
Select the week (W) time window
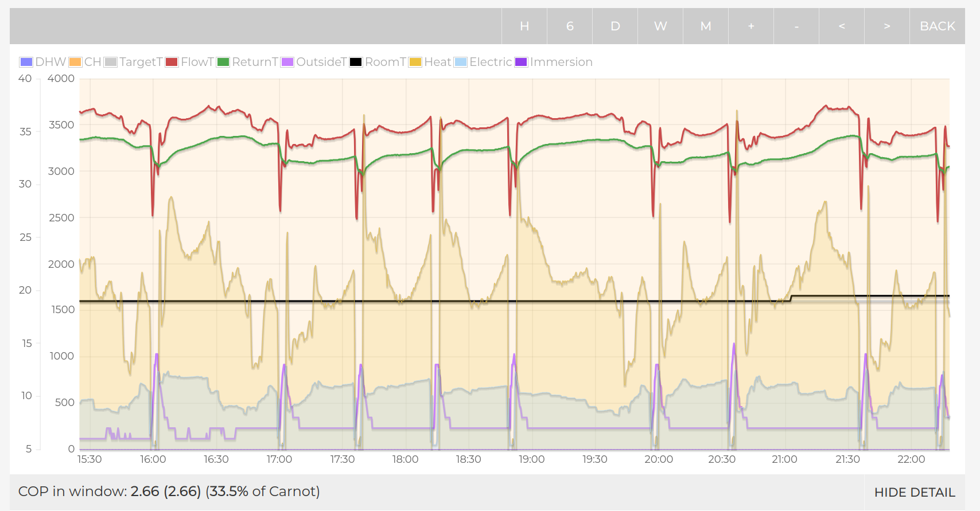660,26
